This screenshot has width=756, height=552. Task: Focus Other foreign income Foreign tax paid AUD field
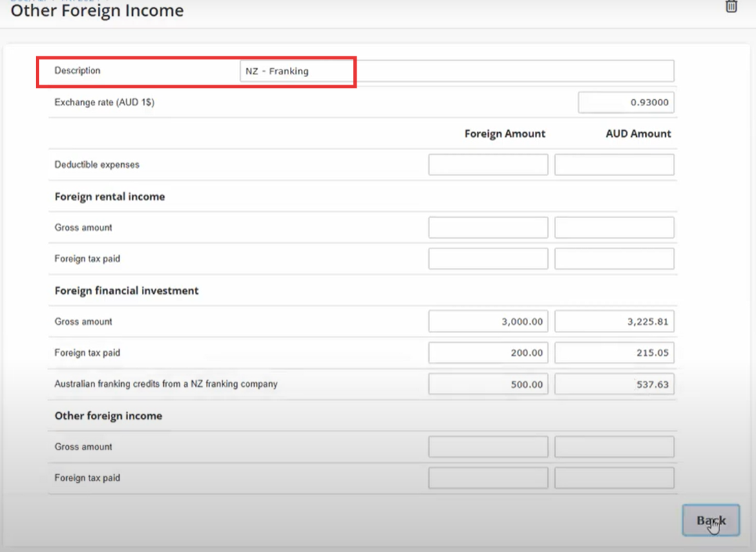tap(614, 478)
